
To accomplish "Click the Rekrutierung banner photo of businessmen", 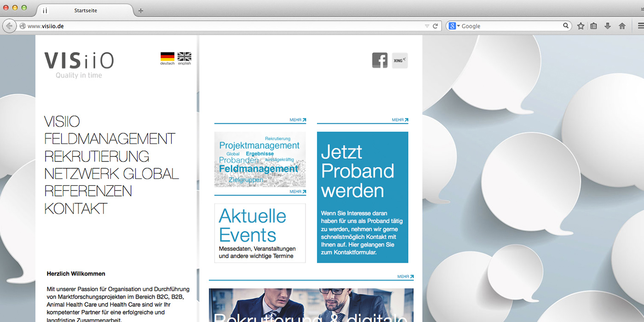I will pyautogui.click(x=311, y=305).
